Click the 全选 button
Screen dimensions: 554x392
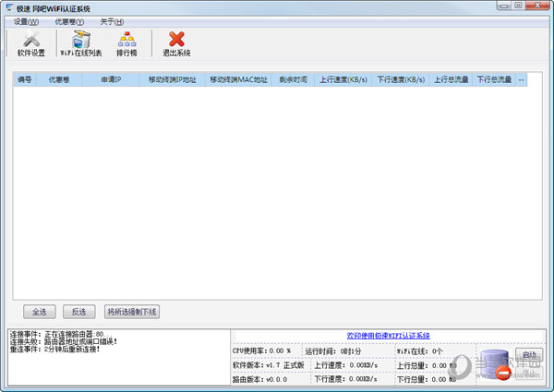(x=39, y=312)
